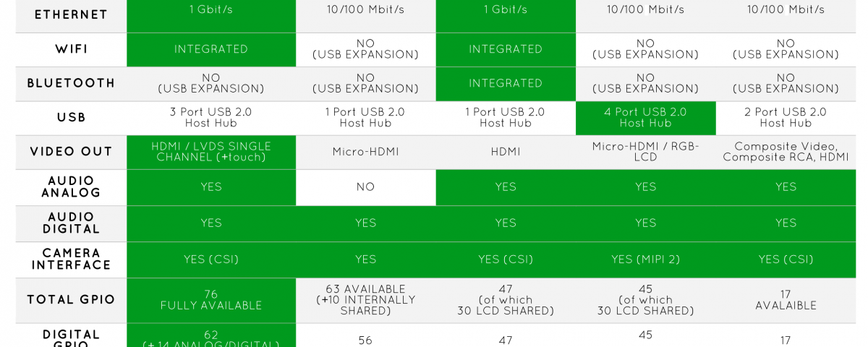Click the ETHERNET row header
This screenshot has width=868, height=347.
click(71, 14)
